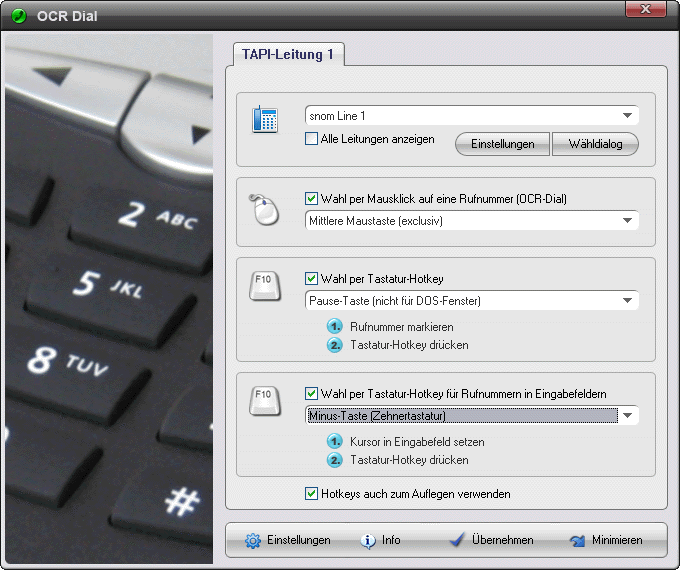Enable 'Alle Leitungen anzeigen' checkbox
Viewport: 680px width, 570px height.
(x=312, y=139)
